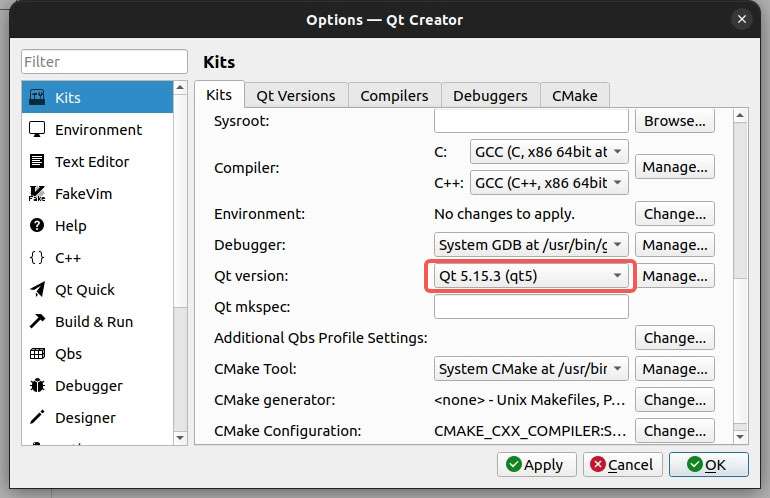The image size is (770, 498).
Task: Expand the Qt version dropdown
Action: (531, 275)
